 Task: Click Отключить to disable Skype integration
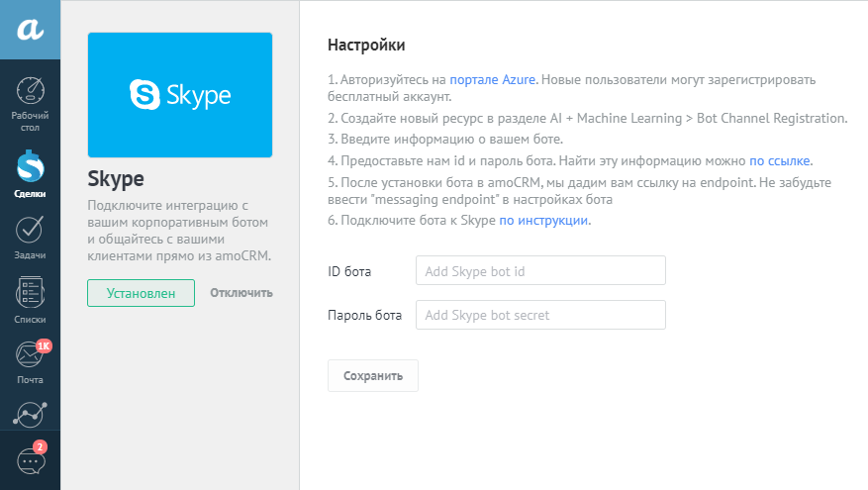241,293
